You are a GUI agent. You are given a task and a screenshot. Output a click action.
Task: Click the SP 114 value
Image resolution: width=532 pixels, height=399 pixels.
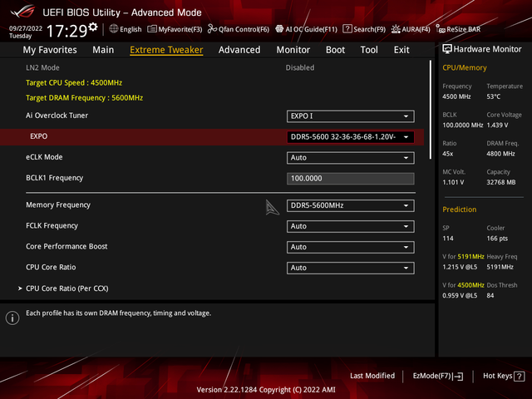point(448,239)
